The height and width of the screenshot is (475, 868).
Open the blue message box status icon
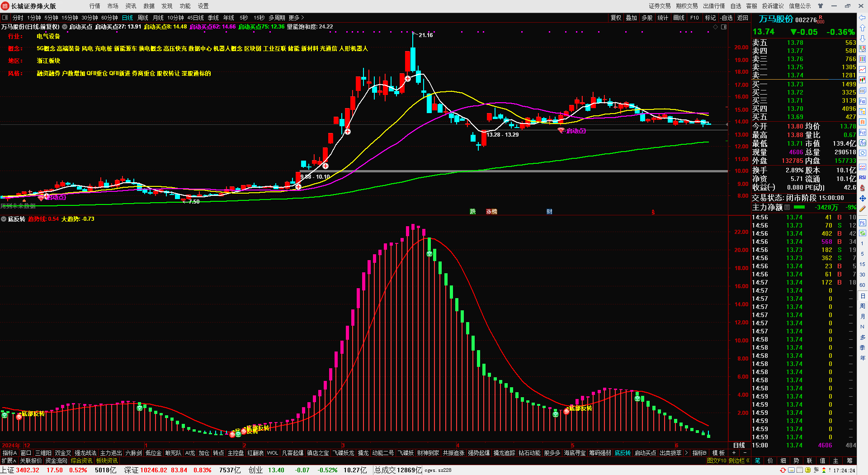pos(792,470)
